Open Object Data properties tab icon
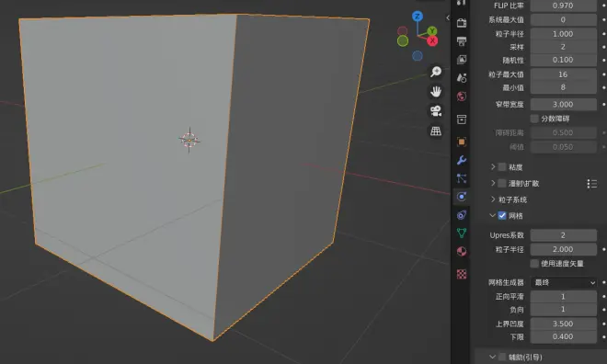 click(x=462, y=233)
